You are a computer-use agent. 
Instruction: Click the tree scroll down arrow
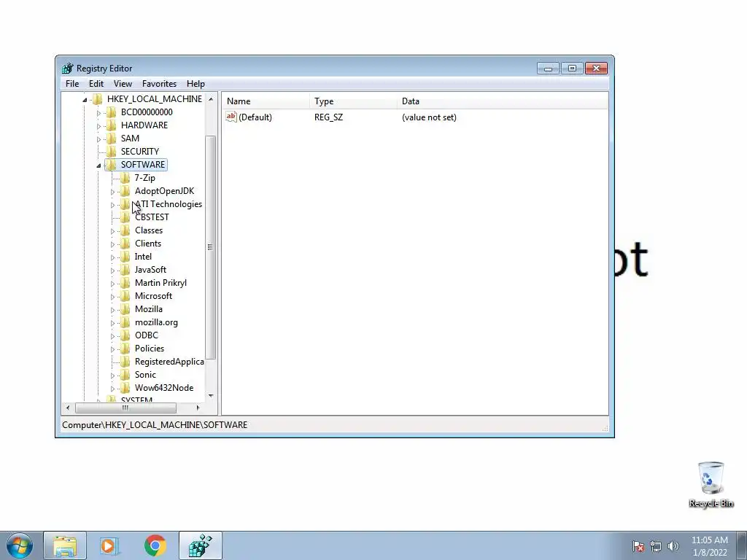coord(211,396)
